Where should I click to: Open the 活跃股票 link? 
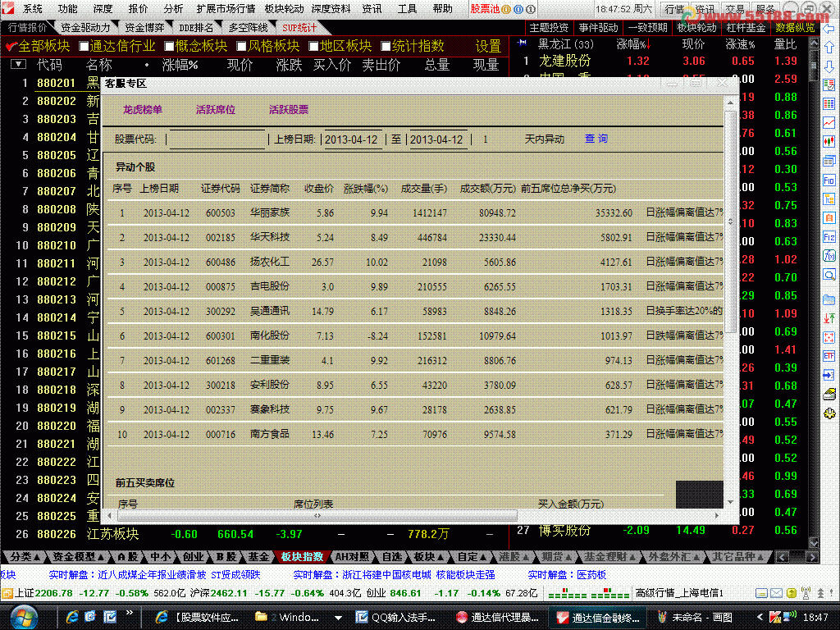click(x=289, y=109)
